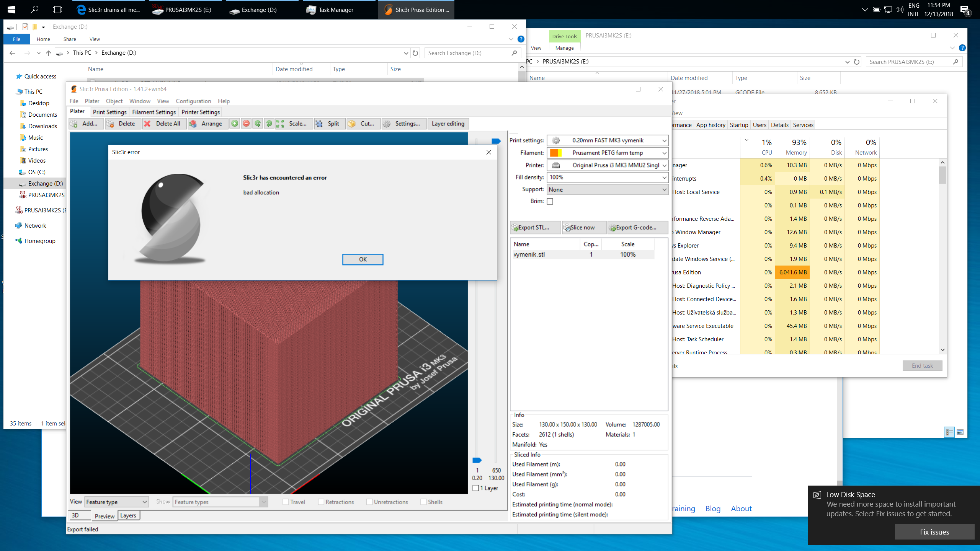
Task: Click the increase copies green plus icon
Action: click(x=235, y=124)
